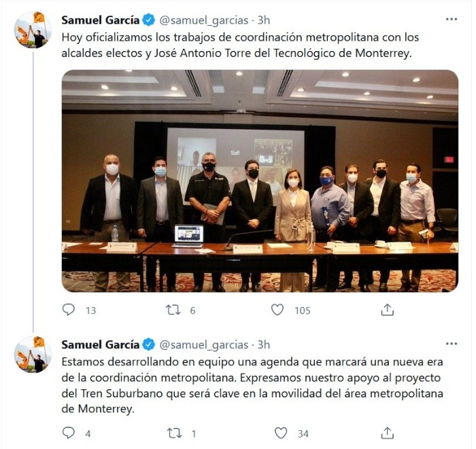Open the group photo attached to the tweet
The height and width of the screenshot is (449, 476).
260,181
